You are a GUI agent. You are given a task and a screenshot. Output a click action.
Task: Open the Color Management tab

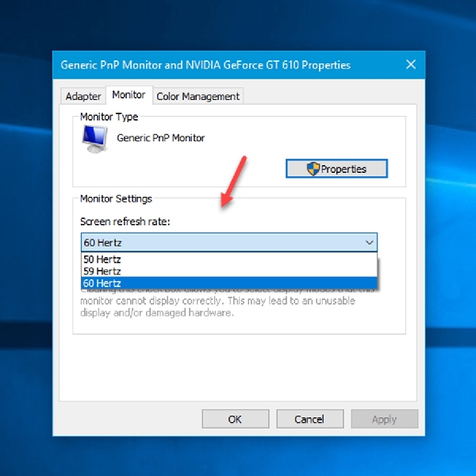click(x=198, y=96)
